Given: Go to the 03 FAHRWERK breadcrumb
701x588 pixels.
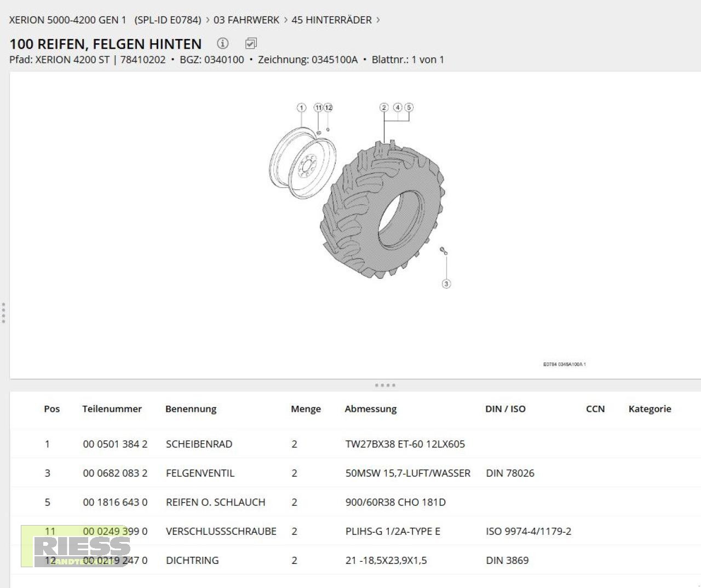Looking at the screenshot, I should coord(246,20).
